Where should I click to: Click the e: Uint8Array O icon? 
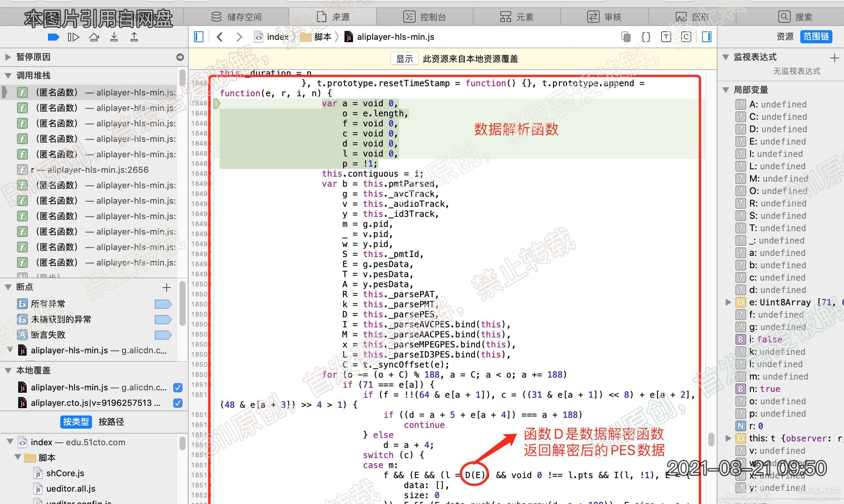tap(740, 302)
